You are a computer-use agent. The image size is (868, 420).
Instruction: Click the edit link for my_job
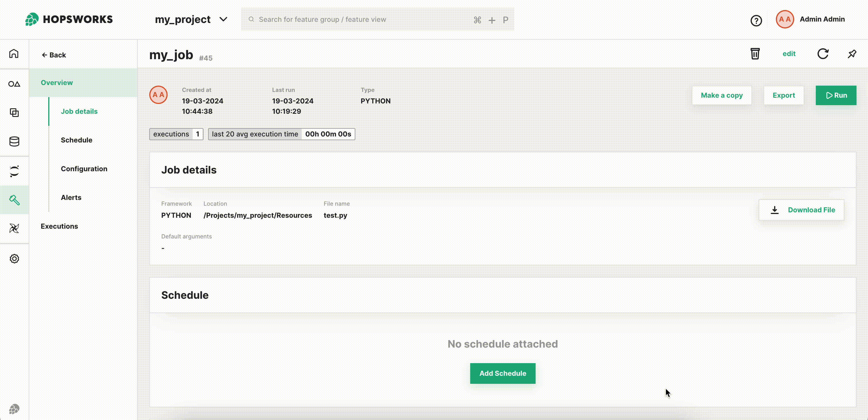788,54
